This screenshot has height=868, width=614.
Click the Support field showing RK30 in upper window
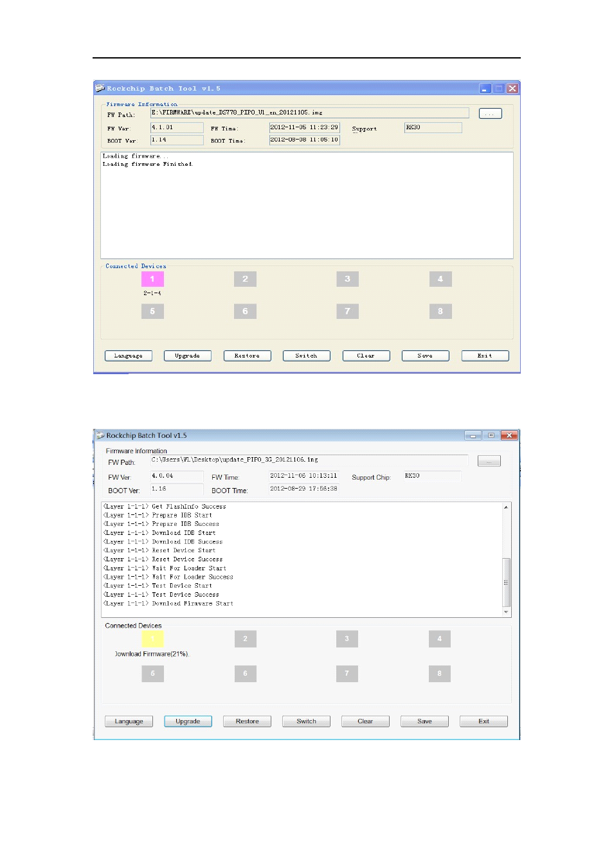[433, 127]
